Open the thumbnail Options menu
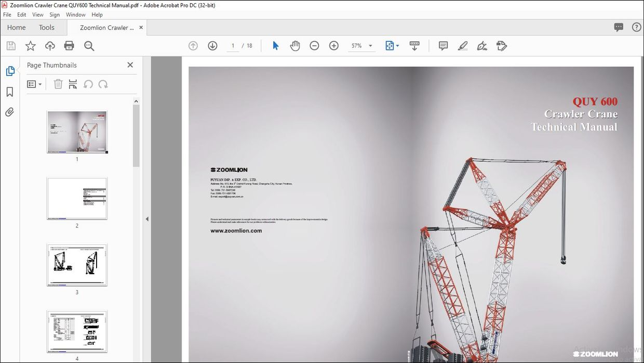 (x=34, y=84)
